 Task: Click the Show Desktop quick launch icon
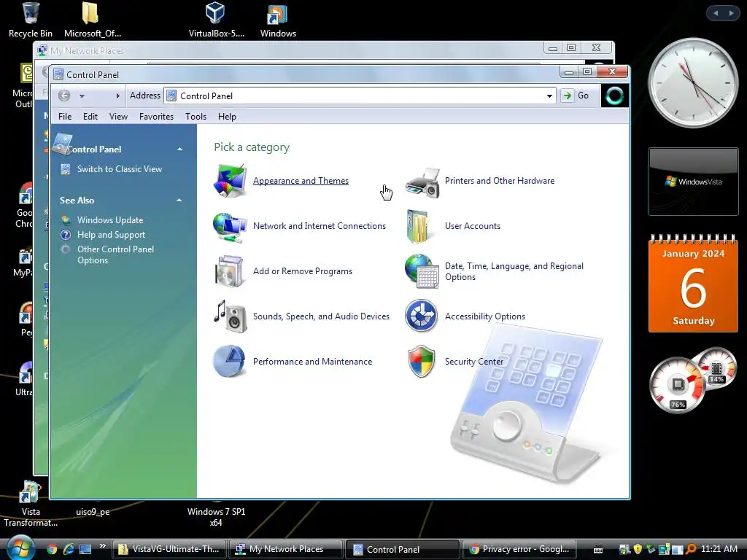click(85, 549)
